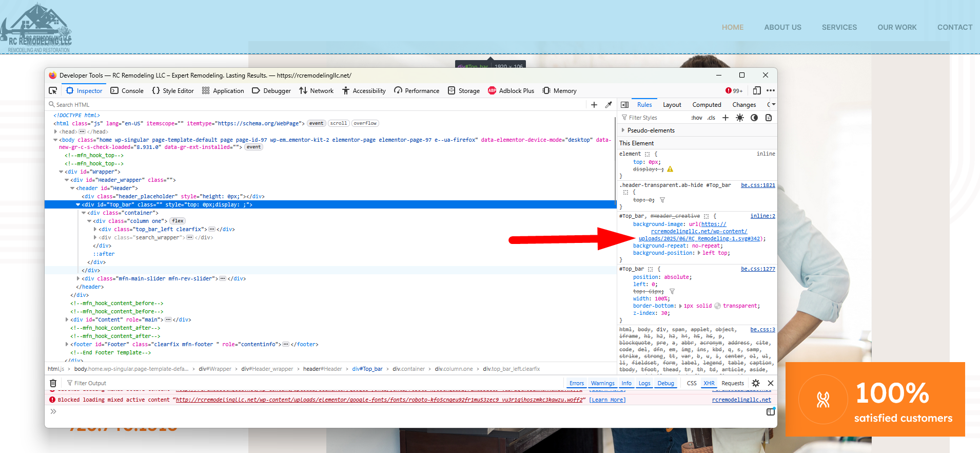Screen dimensions: 980x453
Task: Toggle light color scheme simulation
Action: point(739,118)
